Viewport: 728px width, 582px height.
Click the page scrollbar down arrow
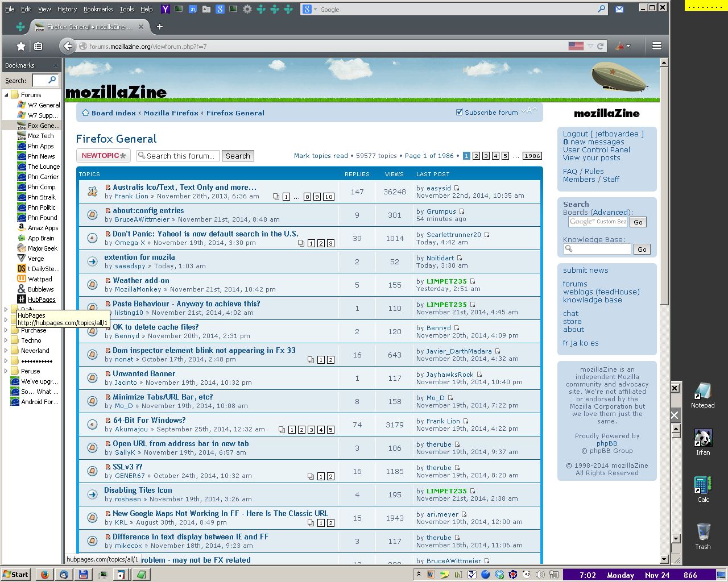coord(664,559)
